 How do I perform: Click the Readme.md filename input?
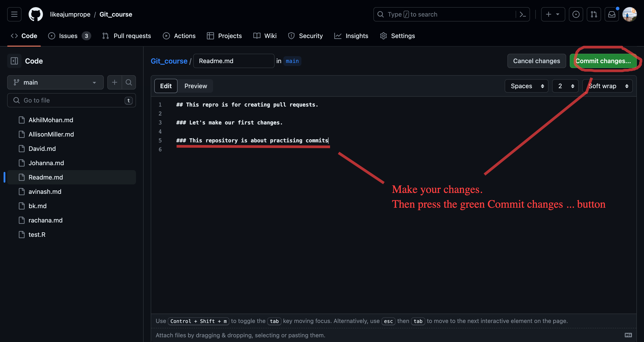233,61
